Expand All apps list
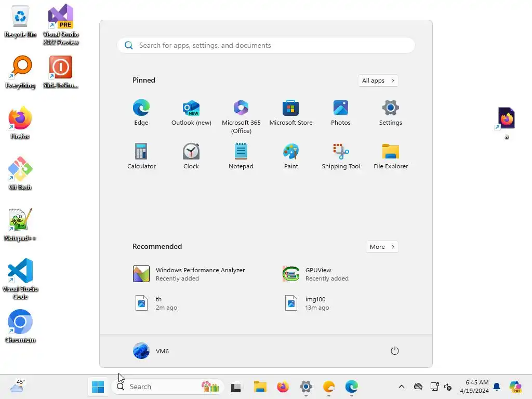The width and height of the screenshot is (532, 399). [x=378, y=81]
